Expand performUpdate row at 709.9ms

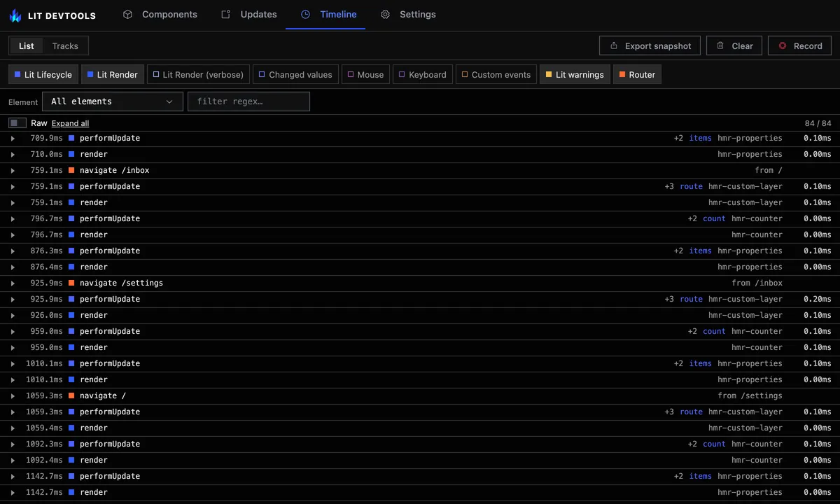pos(13,138)
